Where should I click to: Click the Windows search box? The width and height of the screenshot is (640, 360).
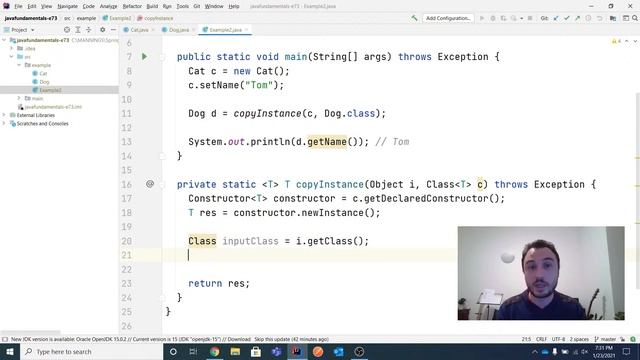(91, 351)
